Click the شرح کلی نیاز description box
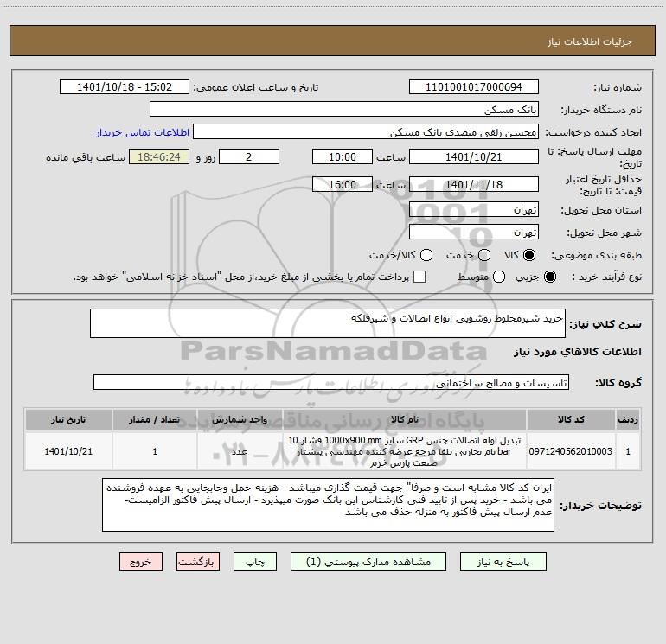Screen dimensions: 666x644 (x=328, y=323)
